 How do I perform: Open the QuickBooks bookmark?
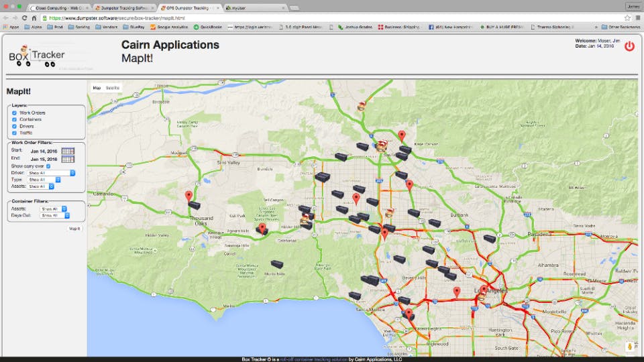coord(208,27)
